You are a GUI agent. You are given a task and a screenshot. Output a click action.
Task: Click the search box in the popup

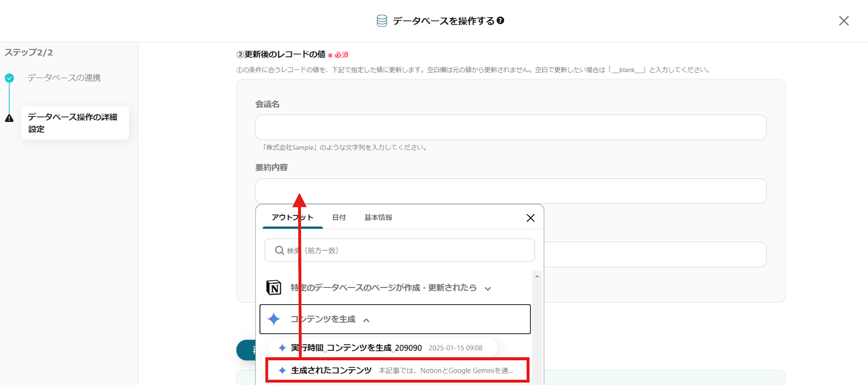[x=399, y=251]
